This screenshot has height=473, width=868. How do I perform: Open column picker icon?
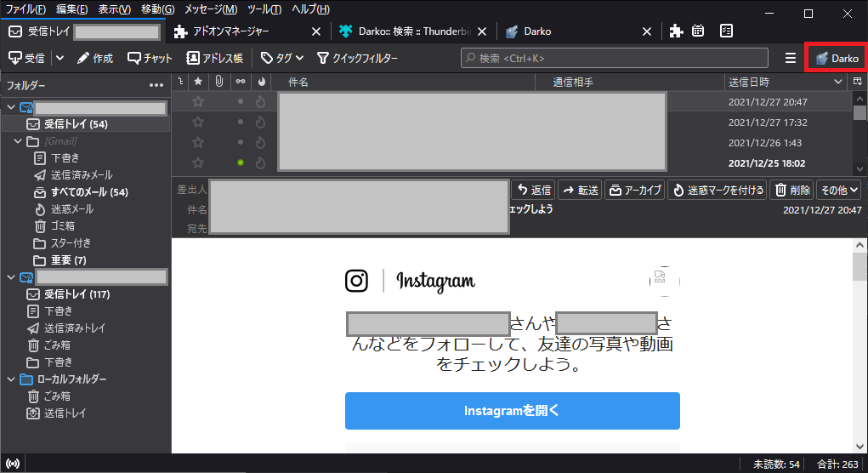coord(858,82)
